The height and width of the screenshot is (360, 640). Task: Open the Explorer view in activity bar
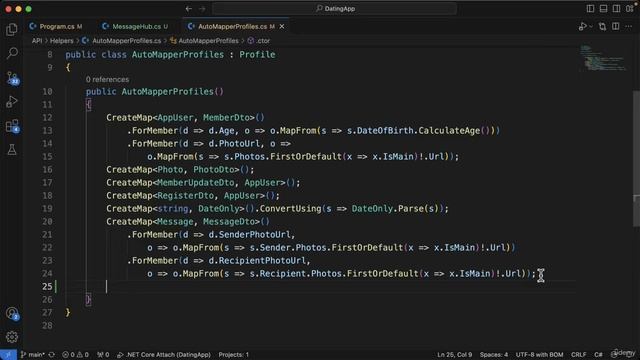pos(12,29)
